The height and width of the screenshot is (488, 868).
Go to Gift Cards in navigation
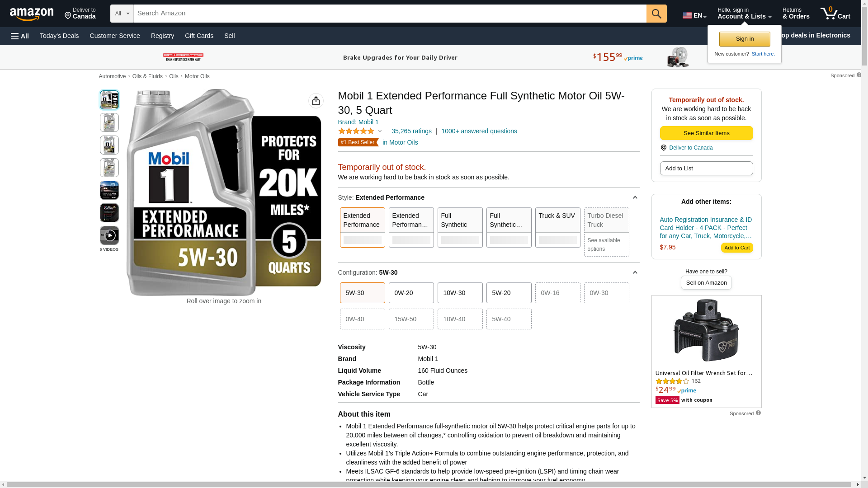(199, 36)
